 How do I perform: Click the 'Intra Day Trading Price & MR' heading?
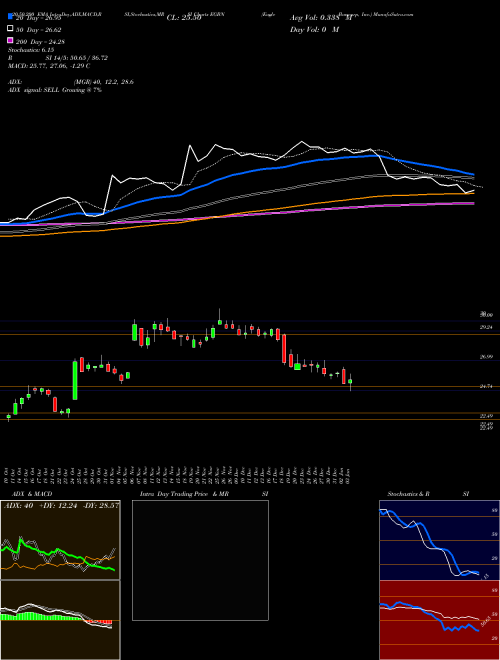click(184, 494)
